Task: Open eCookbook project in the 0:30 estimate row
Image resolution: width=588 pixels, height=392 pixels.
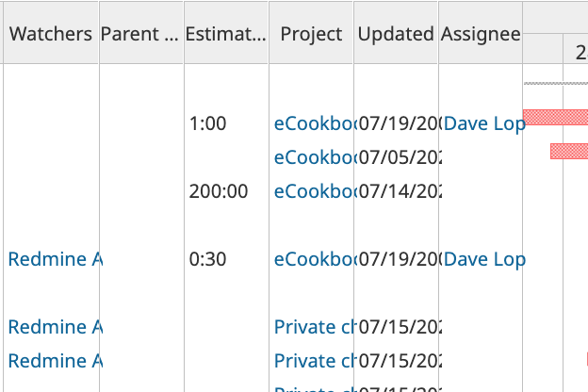Action: (x=314, y=259)
